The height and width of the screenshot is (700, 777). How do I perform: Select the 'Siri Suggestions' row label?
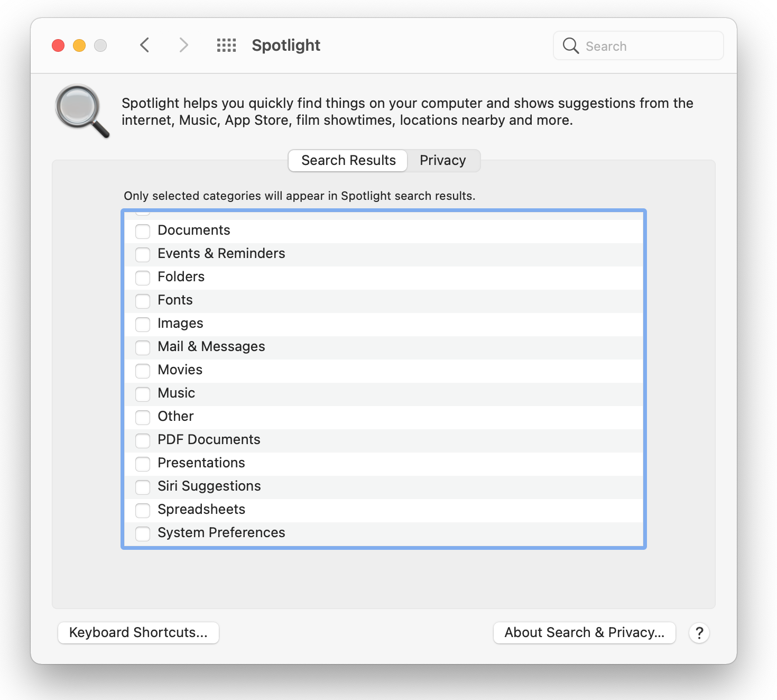tap(209, 486)
